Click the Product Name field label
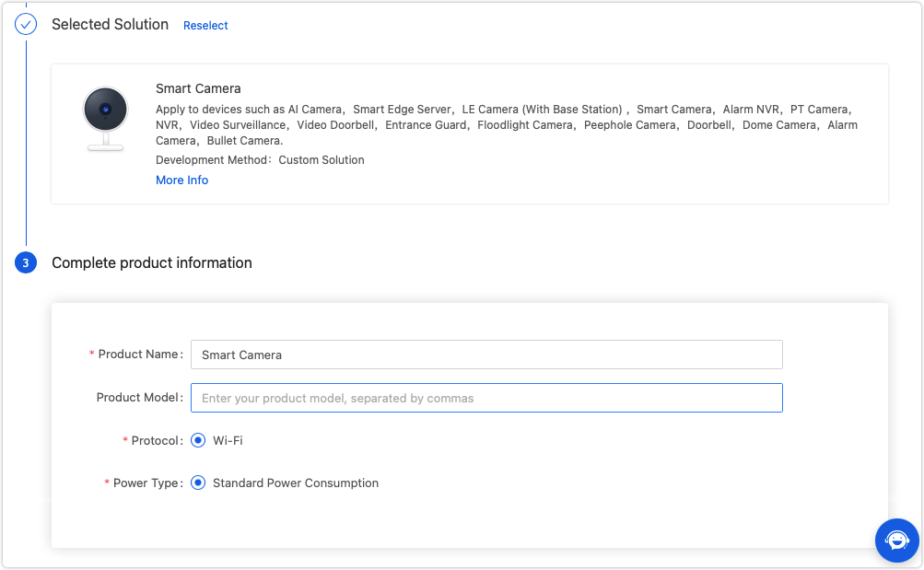924x570 pixels. tap(138, 355)
